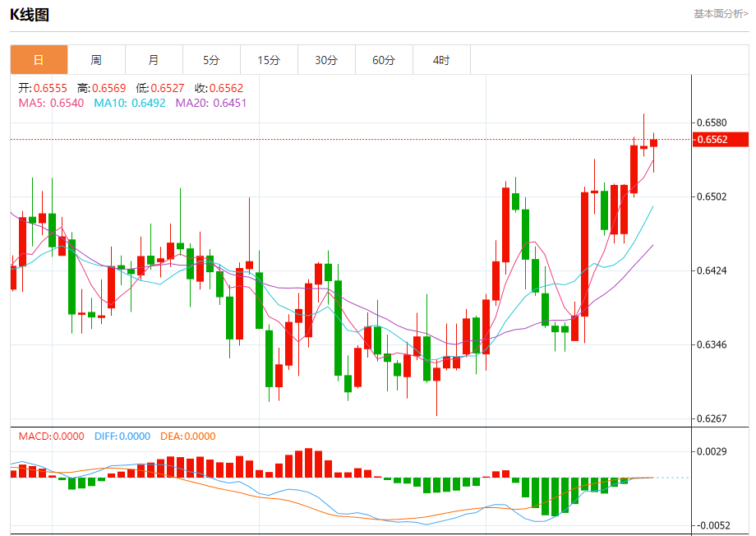
Task: Click the 0.6580 price axis label
Action: tap(712, 122)
